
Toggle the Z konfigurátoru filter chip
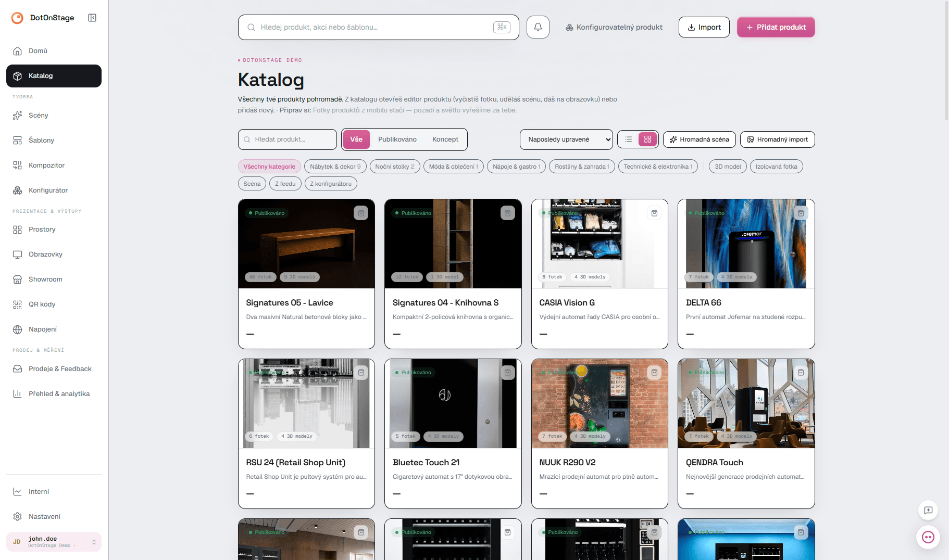coord(331,184)
